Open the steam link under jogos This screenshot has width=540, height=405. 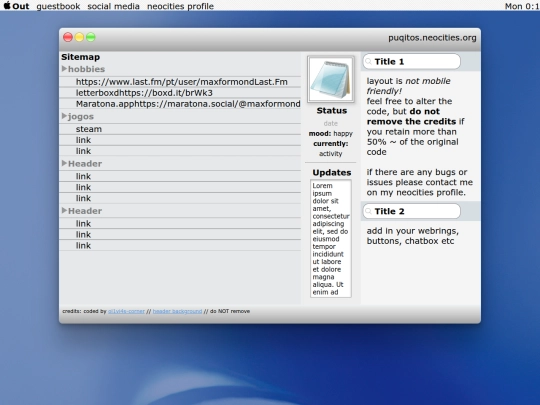(89, 129)
